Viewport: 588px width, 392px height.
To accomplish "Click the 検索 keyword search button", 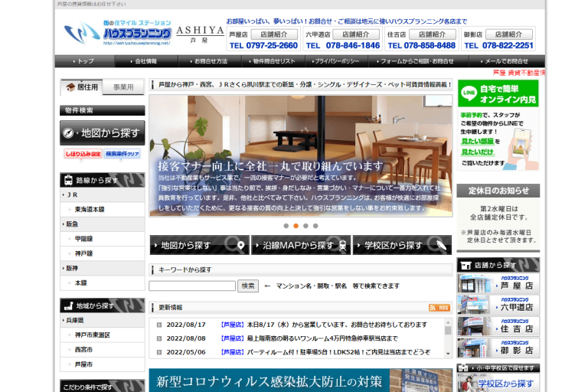I will 248,286.
